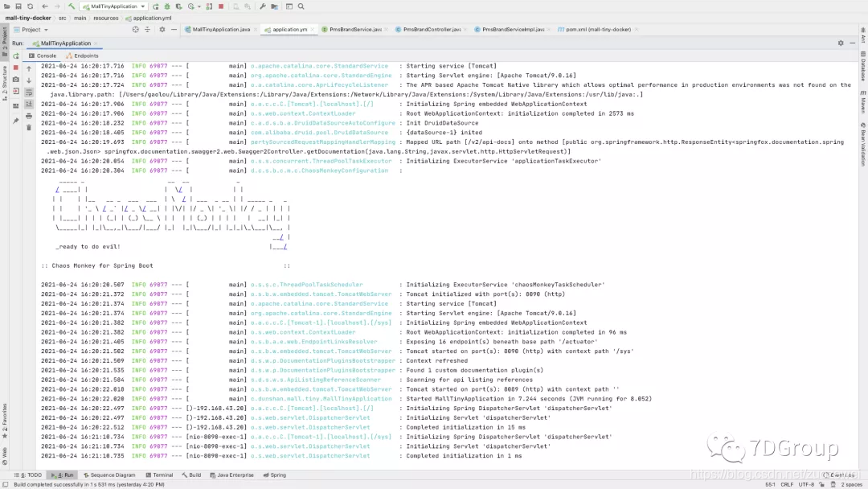Open the Project view dropdown
The image size is (868, 489).
pyautogui.click(x=31, y=30)
